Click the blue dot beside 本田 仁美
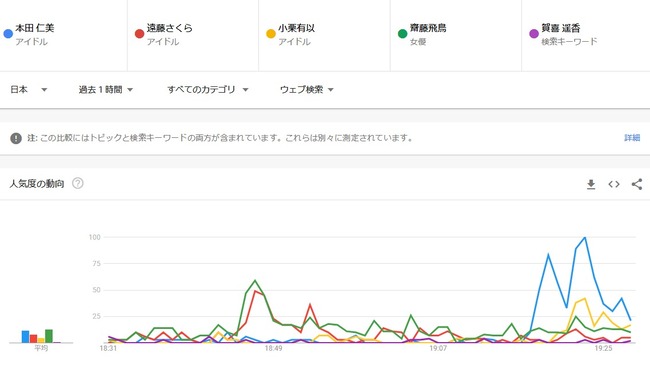Image resolution: width=650 pixels, height=389 pixels. (x=8, y=34)
